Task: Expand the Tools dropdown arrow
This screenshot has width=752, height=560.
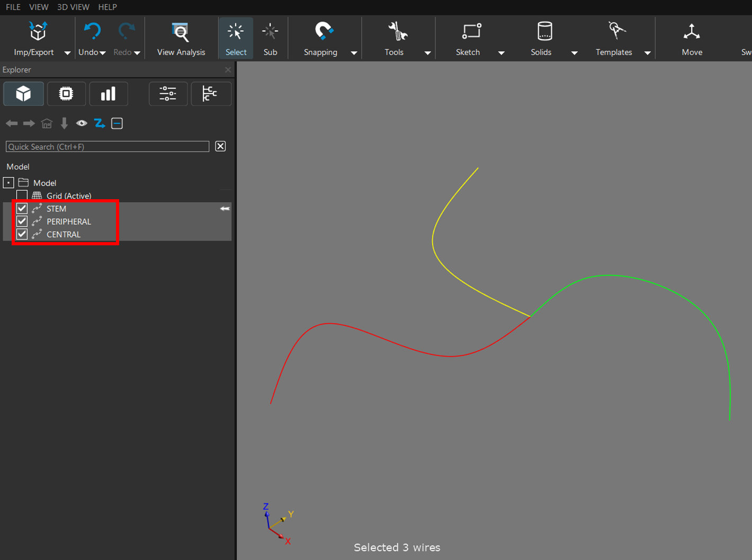Action: tap(427, 53)
